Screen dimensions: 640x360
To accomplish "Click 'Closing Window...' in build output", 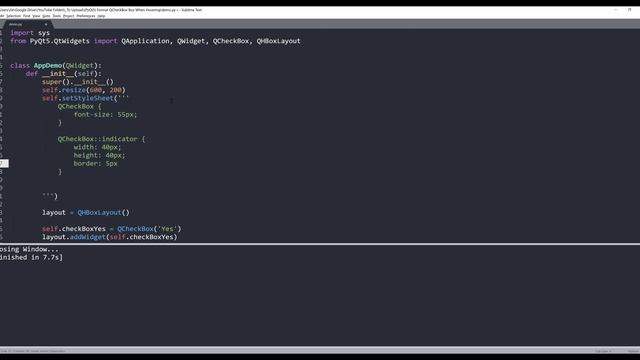I will (29, 249).
